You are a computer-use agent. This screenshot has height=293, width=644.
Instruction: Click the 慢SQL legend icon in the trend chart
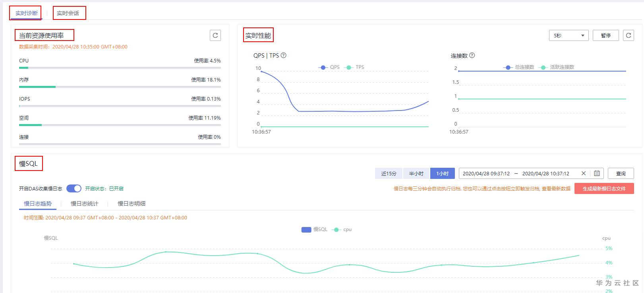tap(306, 229)
